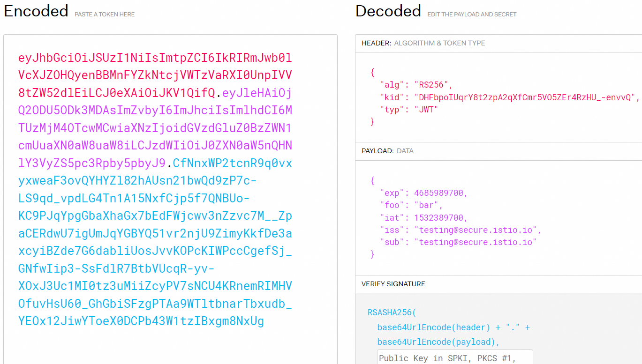Click the iat value 1532389700

440,217
